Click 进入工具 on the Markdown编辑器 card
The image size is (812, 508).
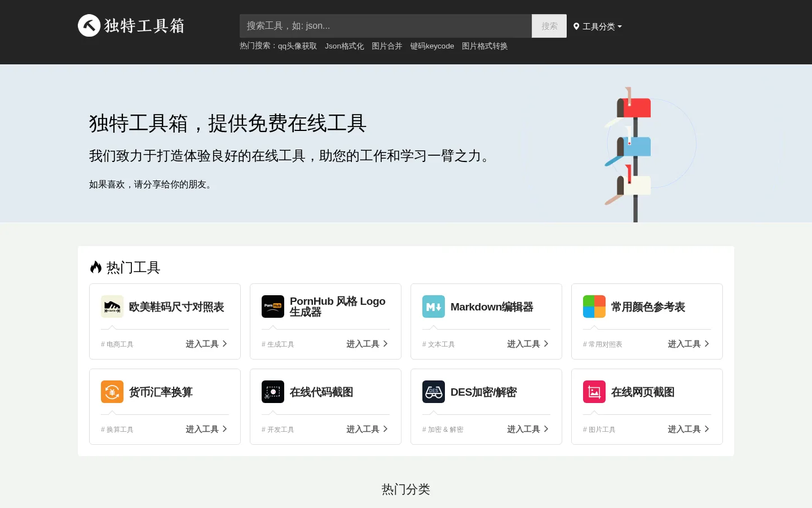pos(528,344)
